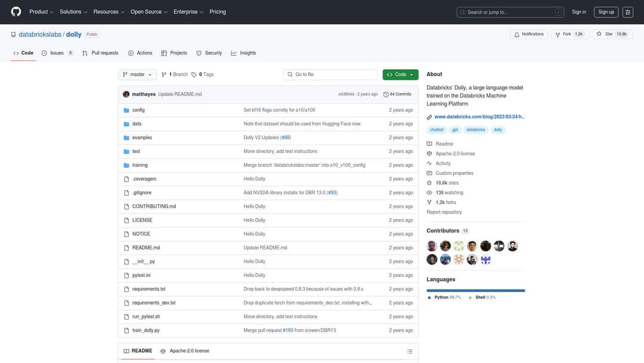Open the training folder
644x363 pixels.
tap(140, 165)
